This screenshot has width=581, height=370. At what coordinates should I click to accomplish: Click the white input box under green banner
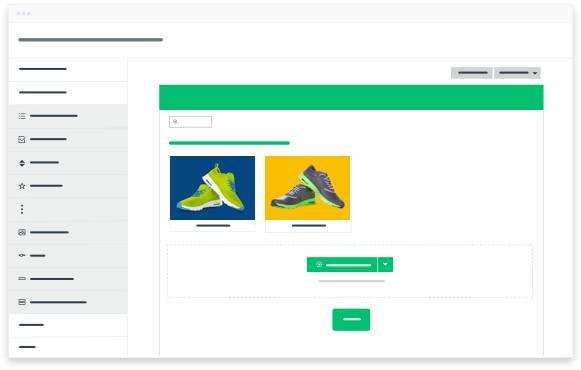pyautogui.click(x=190, y=122)
